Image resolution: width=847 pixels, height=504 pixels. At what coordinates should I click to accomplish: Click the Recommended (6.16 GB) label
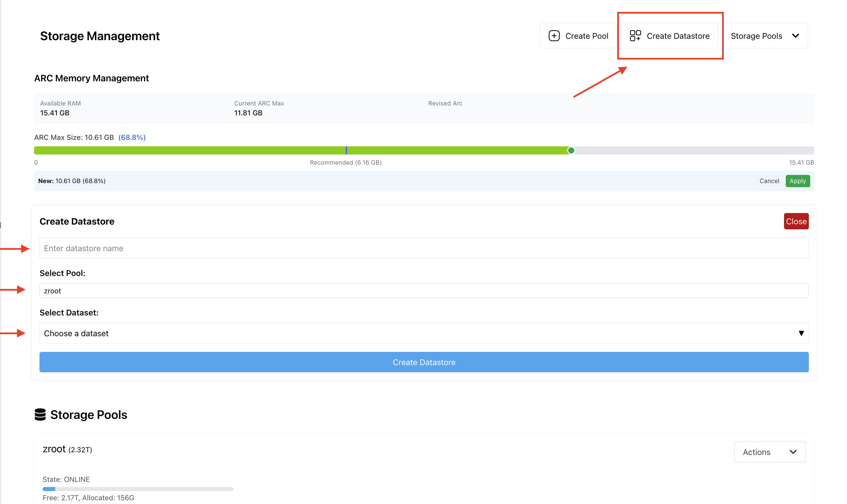[x=346, y=163]
